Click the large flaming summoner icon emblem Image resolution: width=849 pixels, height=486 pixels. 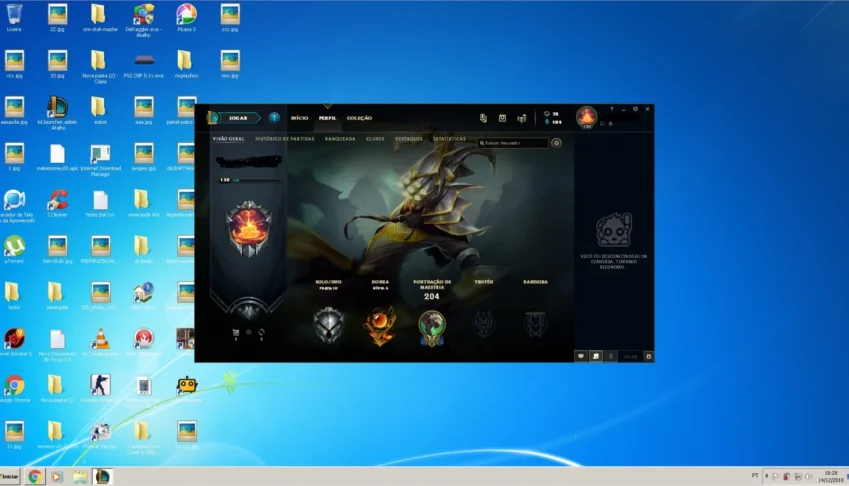pyautogui.click(x=249, y=228)
